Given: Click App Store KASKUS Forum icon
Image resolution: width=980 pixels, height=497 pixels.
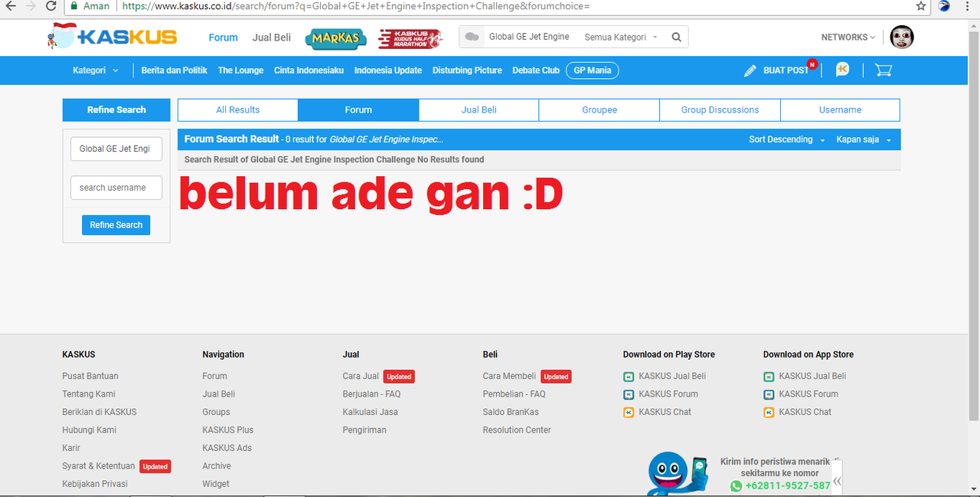Looking at the screenshot, I should [x=769, y=394].
